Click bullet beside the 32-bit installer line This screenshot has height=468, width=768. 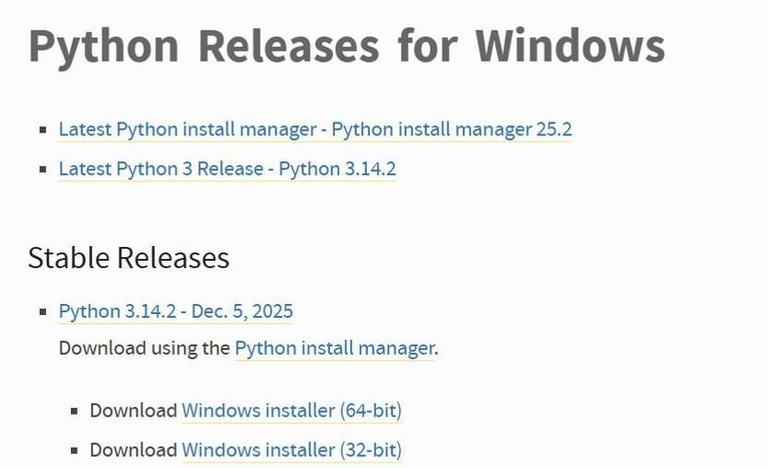click(73, 450)
